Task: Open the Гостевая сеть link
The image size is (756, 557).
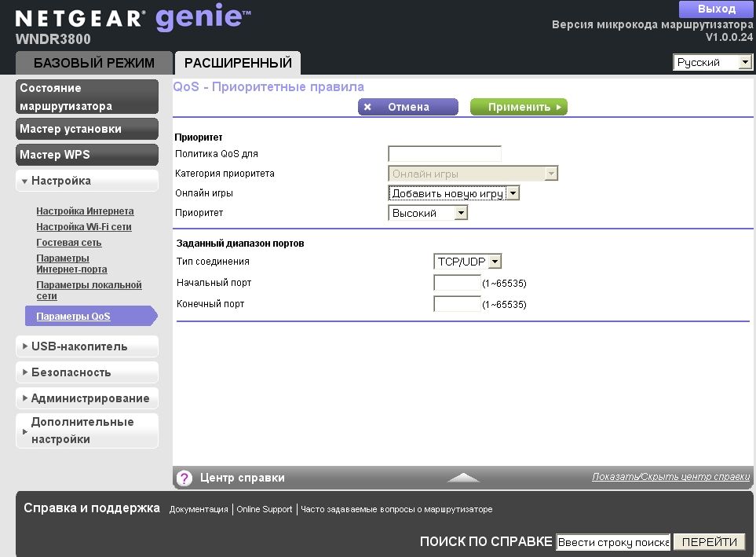Action: click(69, 243)
